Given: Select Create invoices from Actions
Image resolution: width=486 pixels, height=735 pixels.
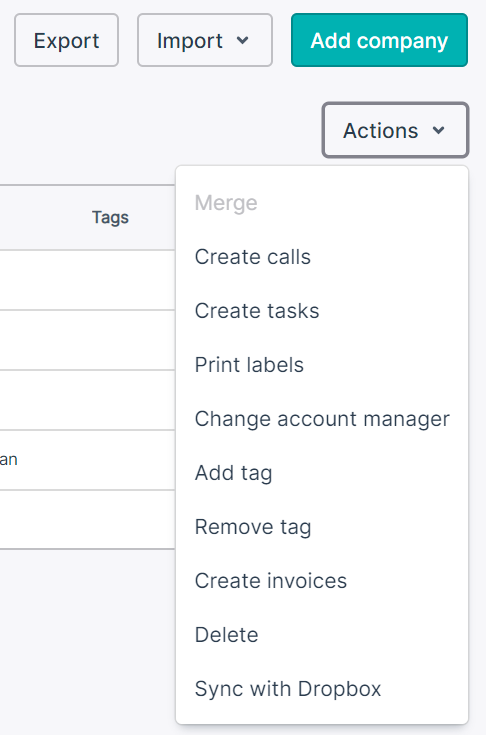Looking at the screenshot, I should pos(270,581).
